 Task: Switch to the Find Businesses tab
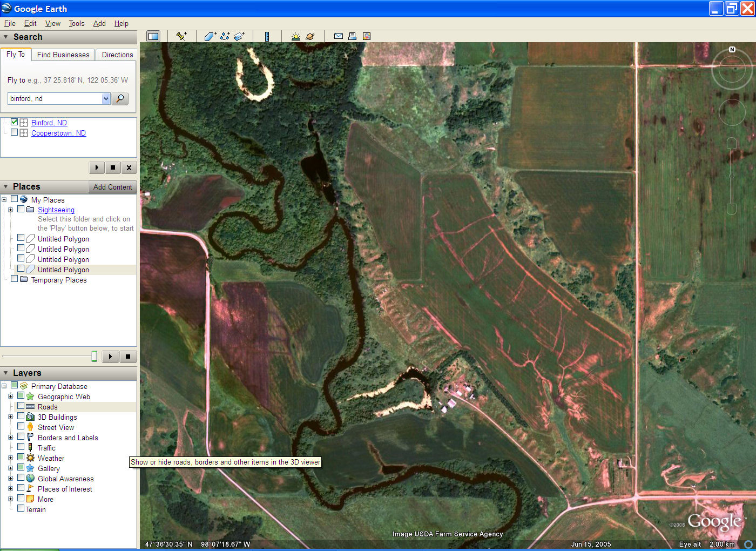[x=63, y=55]
